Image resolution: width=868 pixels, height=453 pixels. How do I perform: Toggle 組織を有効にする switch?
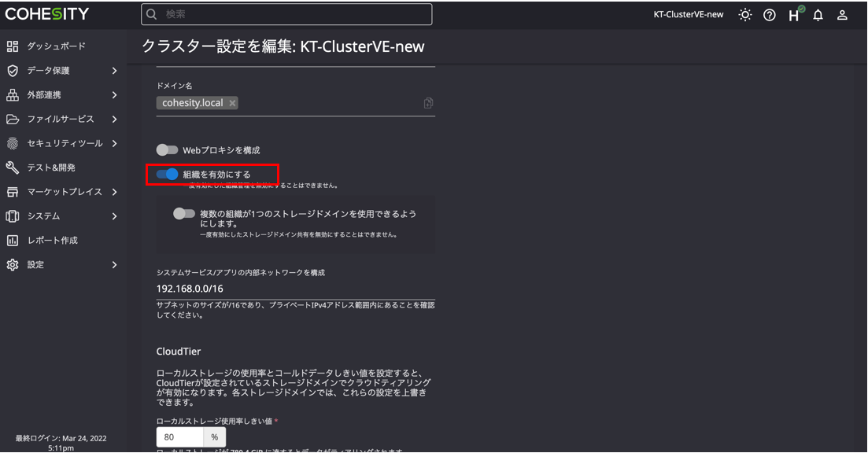tap(167, 175)
